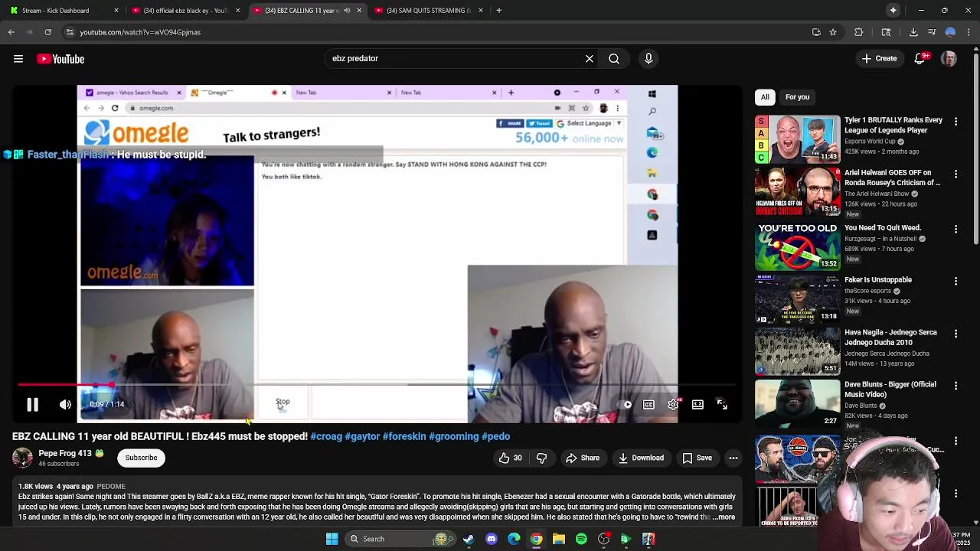The image size is (980, 551).
Task: Open 'Faker Is Unstoppable' video title
Action: [x=878, y=280]
